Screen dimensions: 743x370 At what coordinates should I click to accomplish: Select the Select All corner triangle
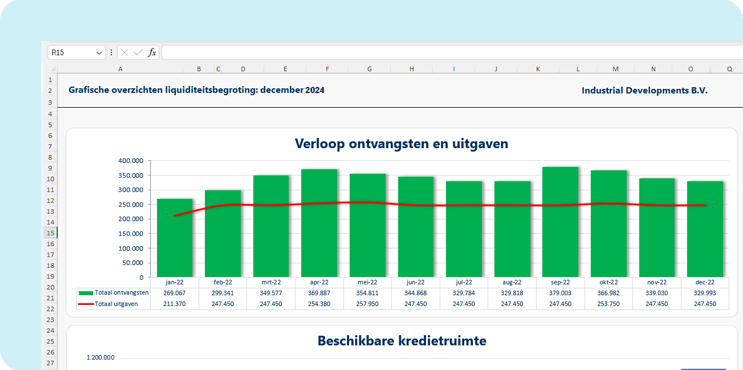pos(53,69)
